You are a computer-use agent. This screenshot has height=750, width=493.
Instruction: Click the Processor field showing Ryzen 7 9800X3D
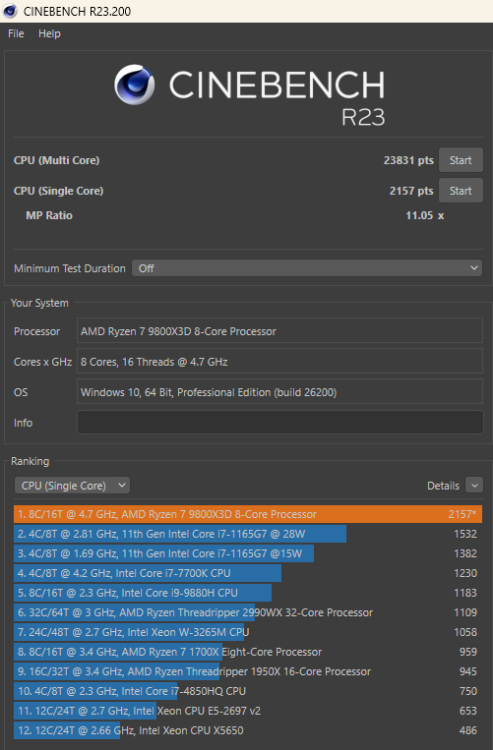point(280,331)
